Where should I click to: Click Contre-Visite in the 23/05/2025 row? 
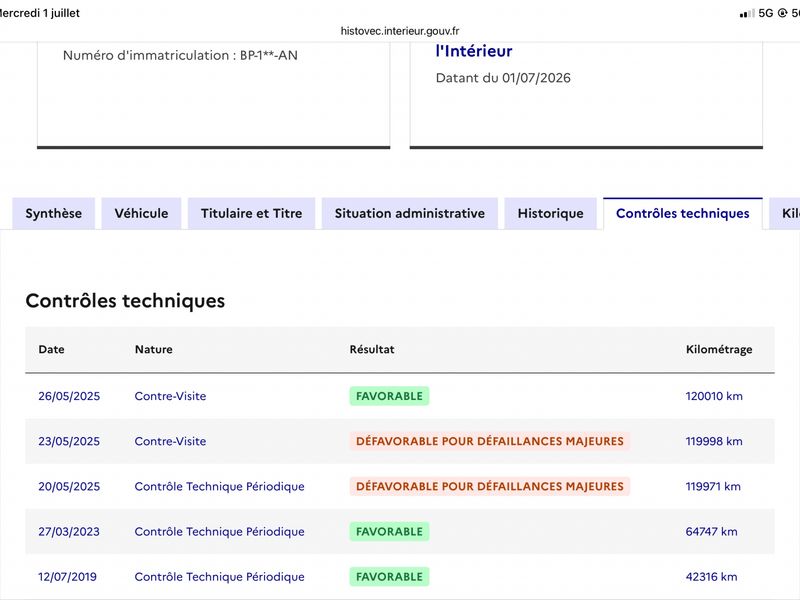(x=170, y=441)
